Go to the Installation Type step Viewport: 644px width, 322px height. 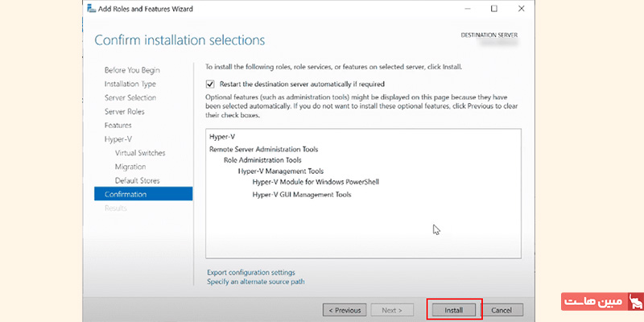[x=130, y=84]
